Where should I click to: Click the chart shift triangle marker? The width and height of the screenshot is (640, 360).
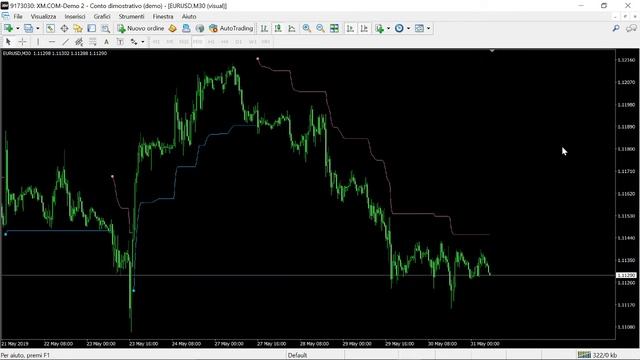[492, 51]
